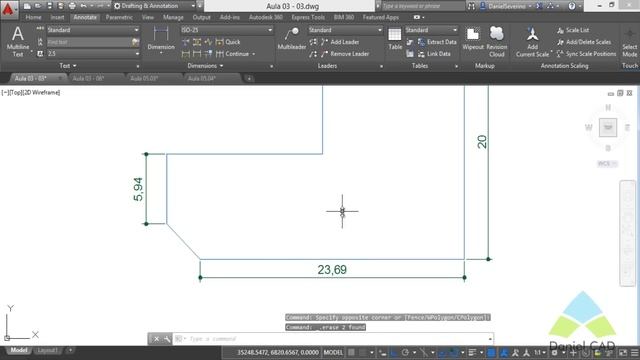Click the Undo arrow in Quick Access toolbar
This screenshot has height=360, width=640.
pos(84,6)
